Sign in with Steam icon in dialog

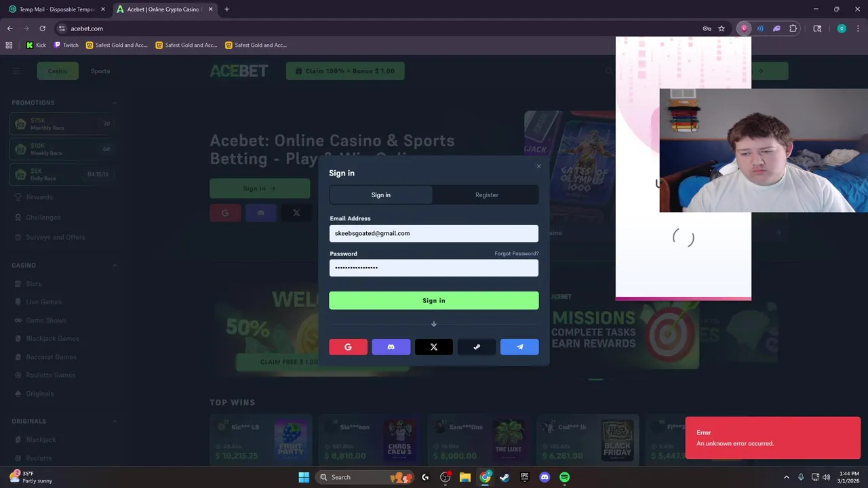pos(477,347)
